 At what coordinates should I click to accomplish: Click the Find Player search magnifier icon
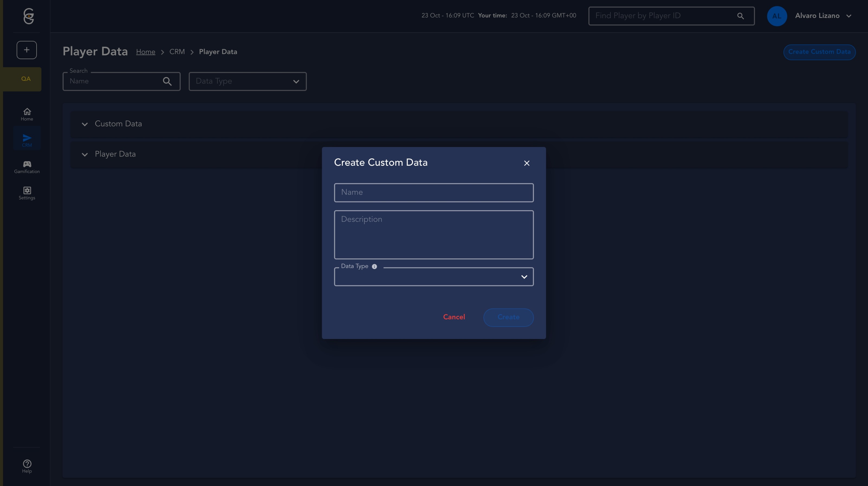(x=740, y=16)
